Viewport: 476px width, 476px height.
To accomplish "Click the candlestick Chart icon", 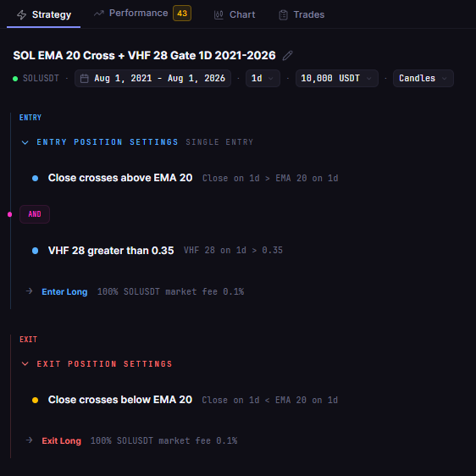I will pos(219,14).
